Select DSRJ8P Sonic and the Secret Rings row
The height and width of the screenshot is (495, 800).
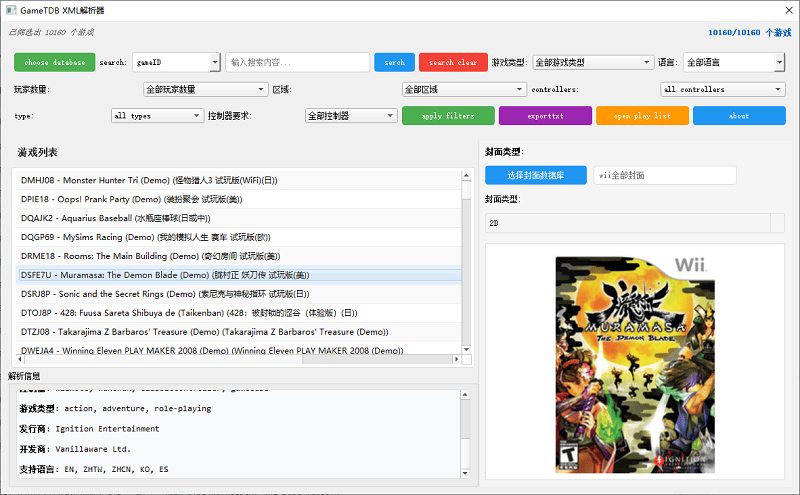pos(238,294)
